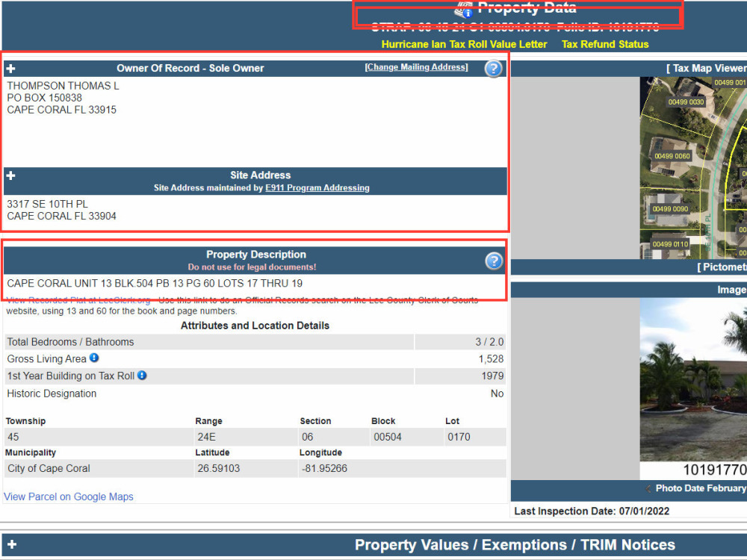Click bedrooms/bathrooms value 3 / 2.0

point(489,342)
